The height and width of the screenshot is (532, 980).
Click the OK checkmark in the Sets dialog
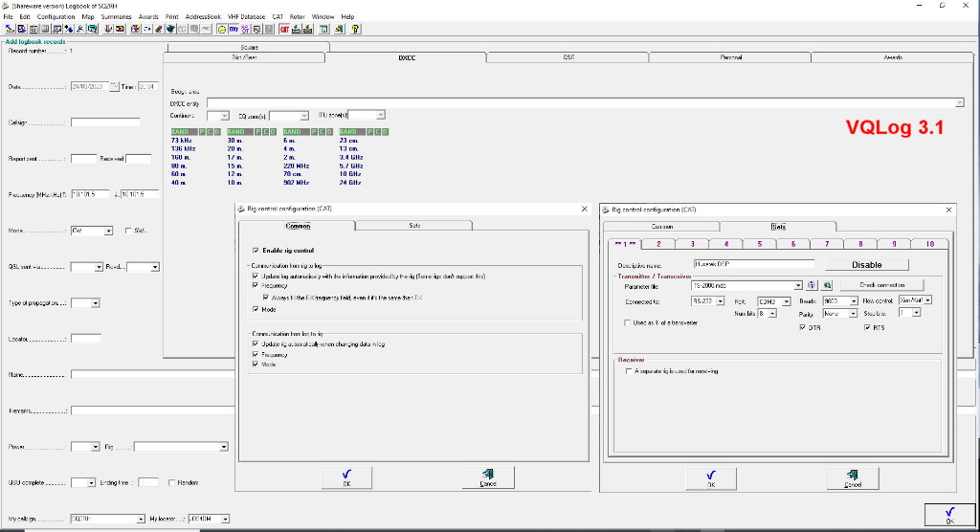click(710, 476)
